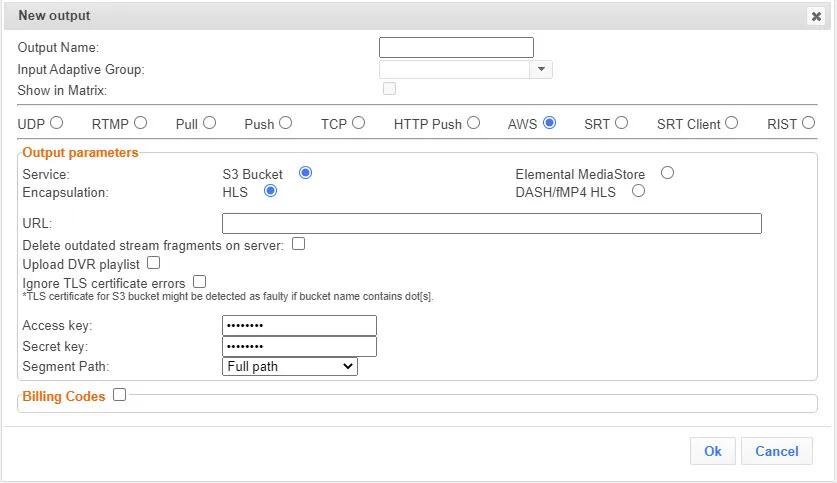Tick the Upload DVR playlist checkbox
The image size is (837, 483).
(153, 263)
